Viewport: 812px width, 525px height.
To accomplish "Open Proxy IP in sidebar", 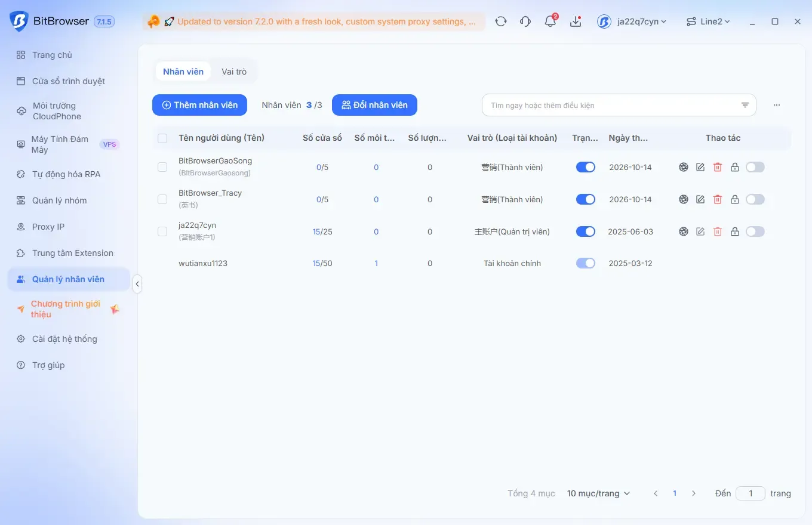I will pyautogui.click(x=69, y=227).
